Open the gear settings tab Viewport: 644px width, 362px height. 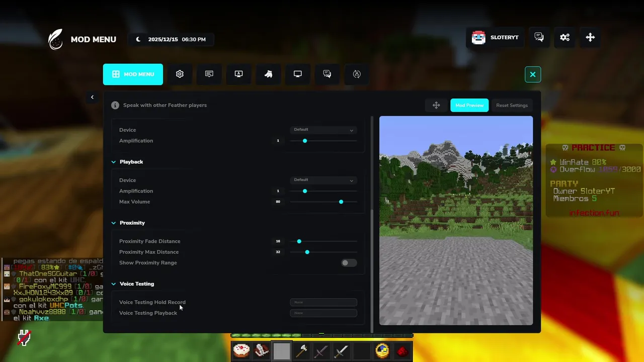tap(180, 74)
